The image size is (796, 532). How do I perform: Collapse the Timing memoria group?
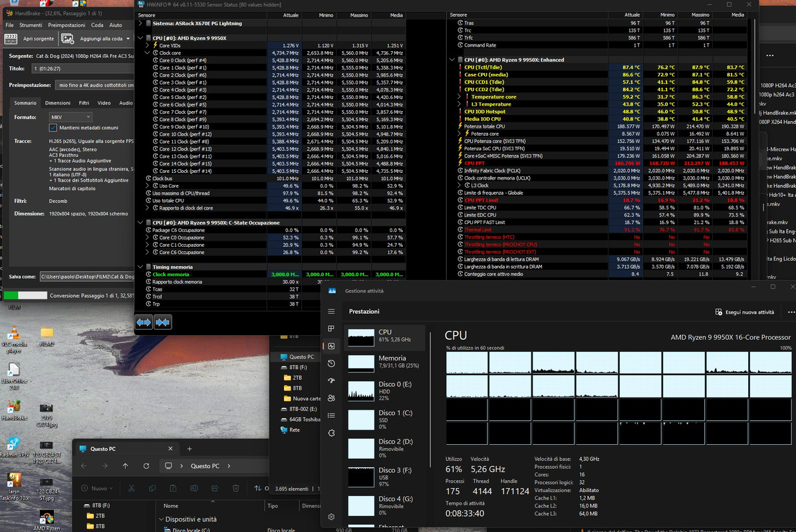140,267
